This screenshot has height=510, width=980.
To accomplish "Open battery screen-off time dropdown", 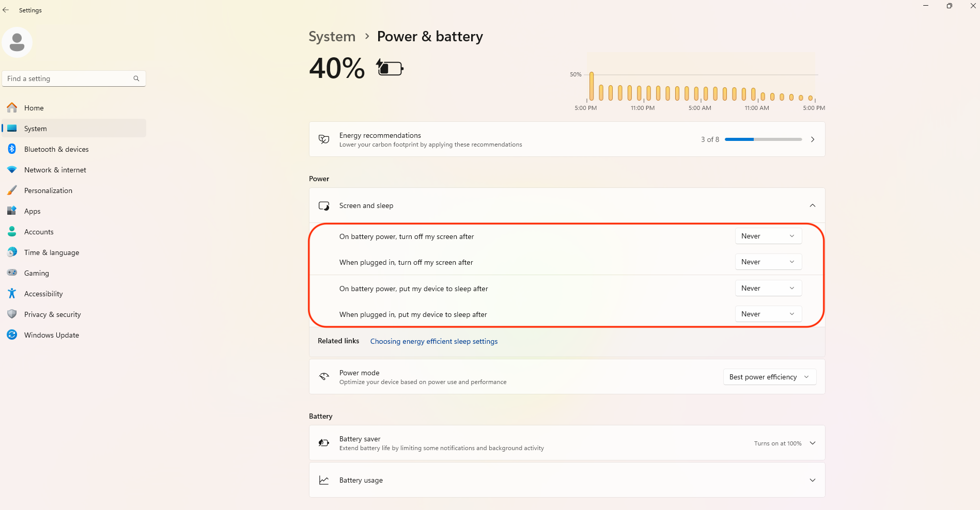I will [768, 236].
